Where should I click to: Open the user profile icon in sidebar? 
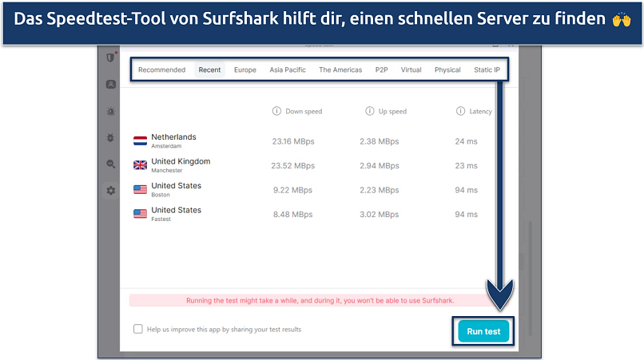[110, 84]
